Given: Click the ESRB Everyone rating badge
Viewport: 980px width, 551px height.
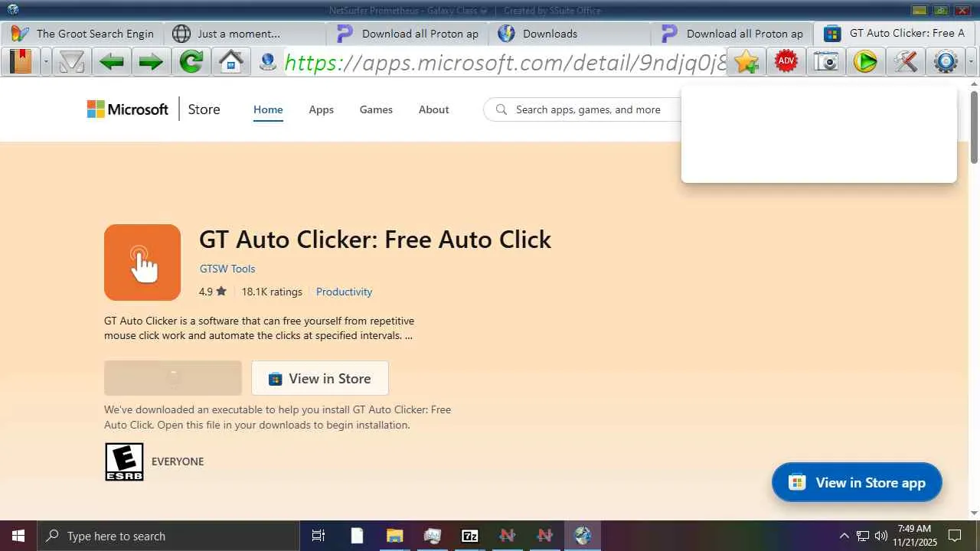Looking at the screenshot, I should 124,461.
